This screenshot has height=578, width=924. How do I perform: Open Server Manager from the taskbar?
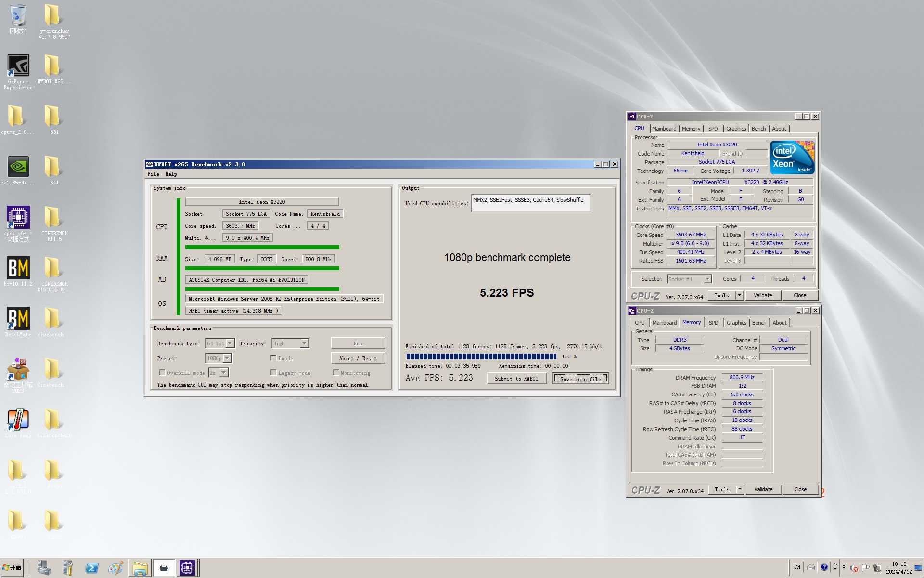tap(44, 567)
